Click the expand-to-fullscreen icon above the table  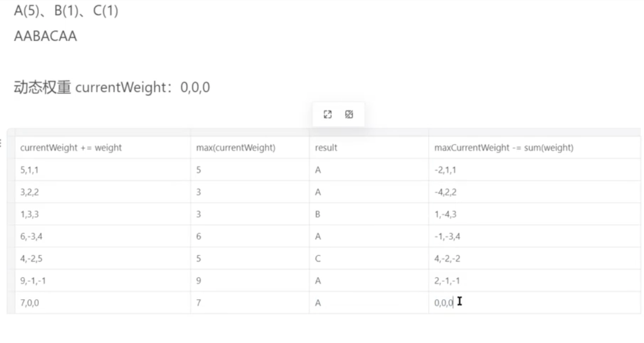pyautogui.click(x=327, y=115)
